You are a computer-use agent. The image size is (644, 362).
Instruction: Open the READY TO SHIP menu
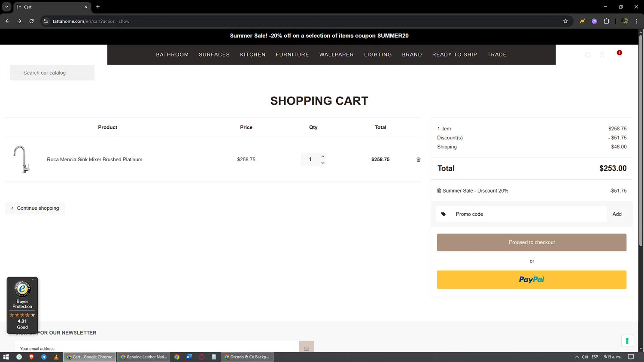tap(455, 54)
